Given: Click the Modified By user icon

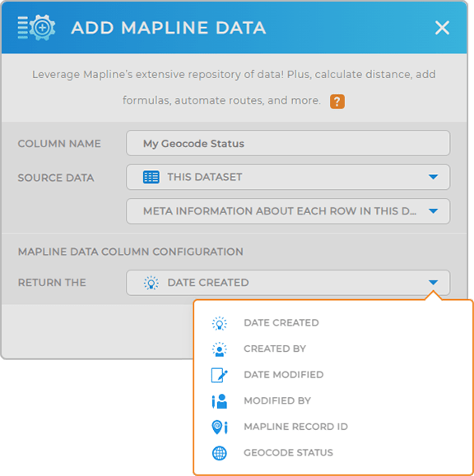Looking at the screenshot, I should point(220,401).
